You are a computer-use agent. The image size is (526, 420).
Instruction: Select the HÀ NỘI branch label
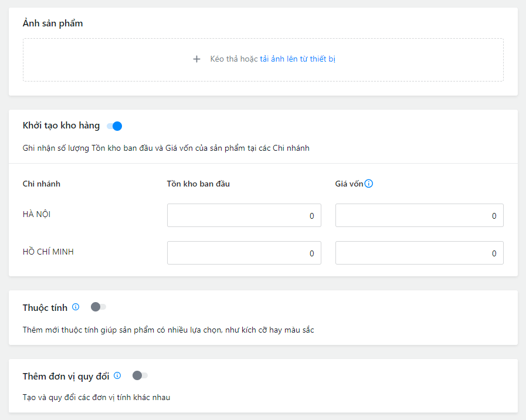[36, 214]
